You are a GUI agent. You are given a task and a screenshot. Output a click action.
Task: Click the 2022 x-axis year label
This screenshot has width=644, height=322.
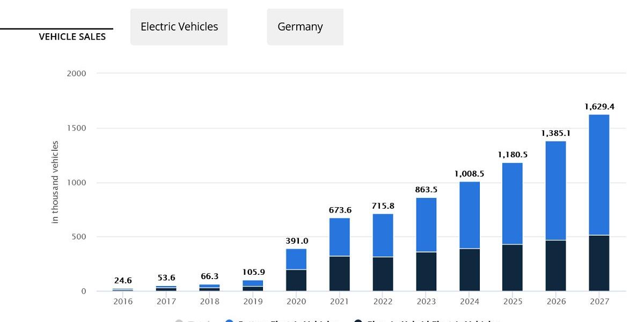point(382,302)
